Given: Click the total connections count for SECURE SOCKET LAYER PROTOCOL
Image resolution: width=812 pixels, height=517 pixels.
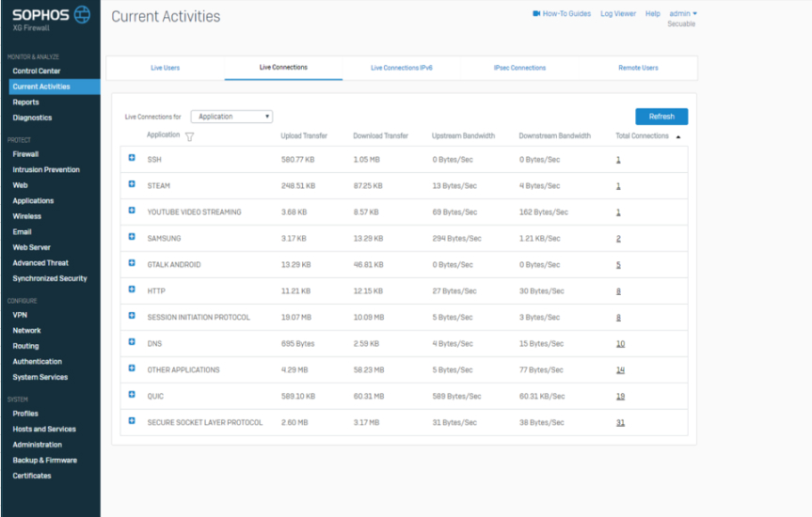Looking at the screenshot, I should pyautogui.click(x=620, y=423).
